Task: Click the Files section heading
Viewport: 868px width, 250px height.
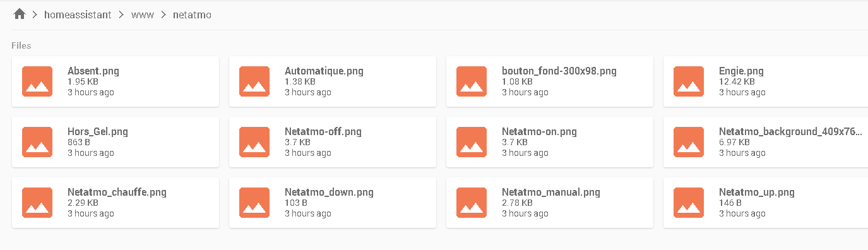Action: coord(21,45)
